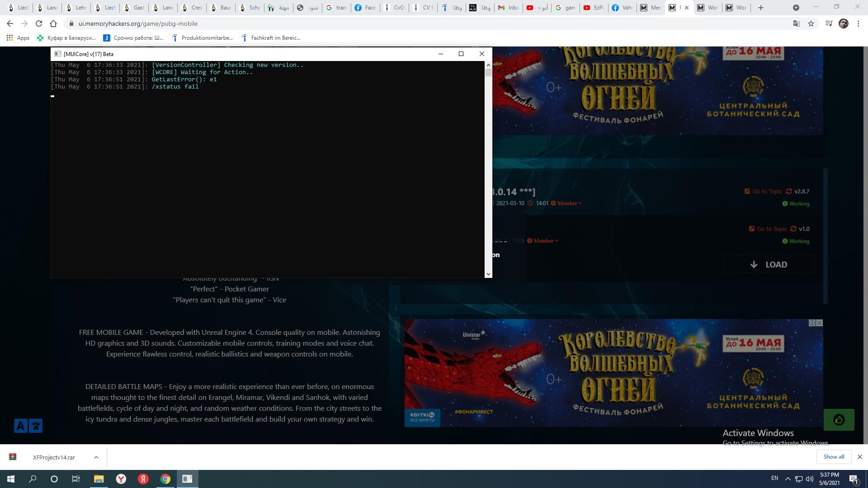Open the XFProjectv14.rar downloaded file
The height and width of the screenshot is (488, 868).
pos(53,457)
